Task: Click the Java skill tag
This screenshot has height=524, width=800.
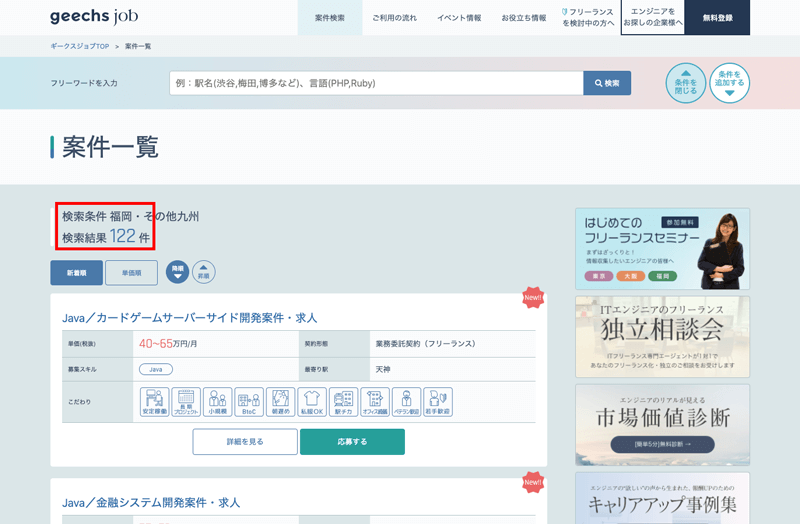Action: click(156, 369)
